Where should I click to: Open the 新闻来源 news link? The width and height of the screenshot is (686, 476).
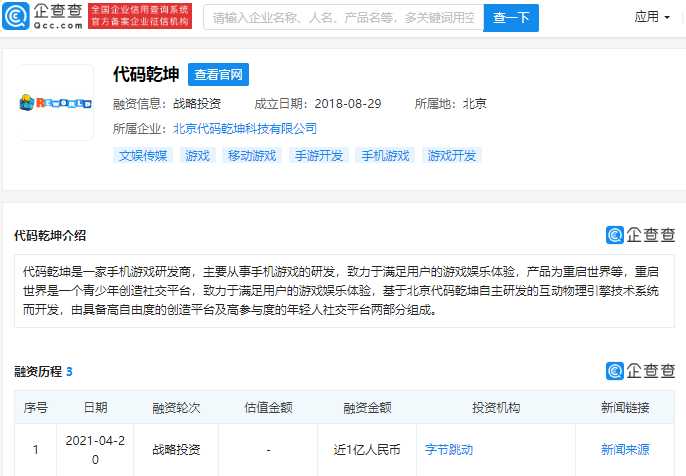[625, 449]
